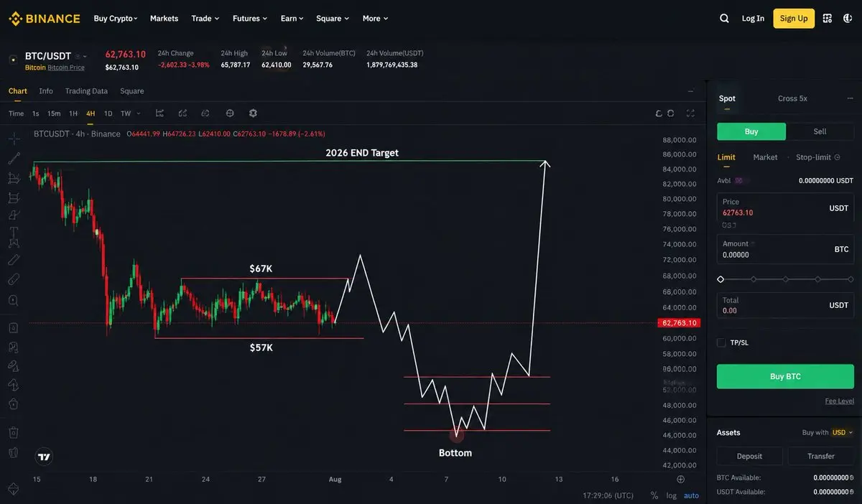This screenshot has height=504, width=862.
Task: Expand the Futures dropdown menu
Action: 250,19
